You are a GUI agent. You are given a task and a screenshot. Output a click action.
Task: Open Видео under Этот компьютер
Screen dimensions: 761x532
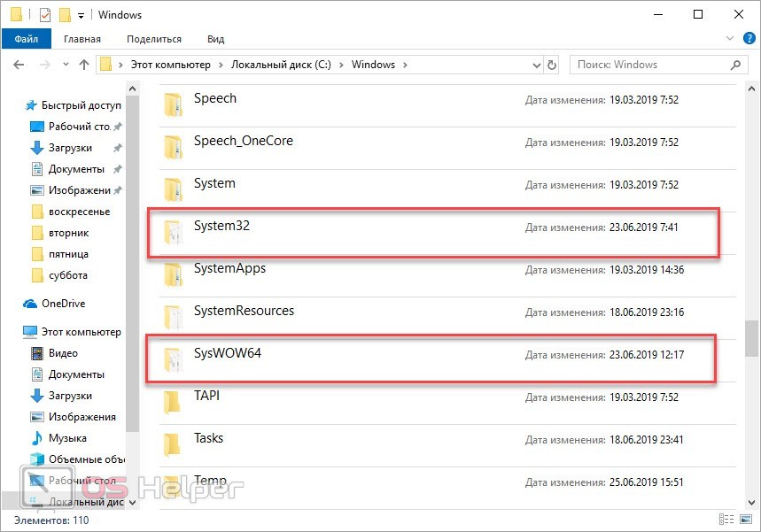click(x=63, y=353)
